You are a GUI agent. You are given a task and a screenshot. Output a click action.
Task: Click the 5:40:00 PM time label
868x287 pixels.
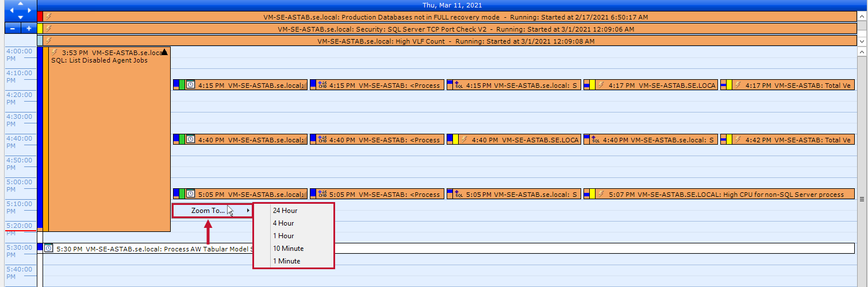(20, 273)
